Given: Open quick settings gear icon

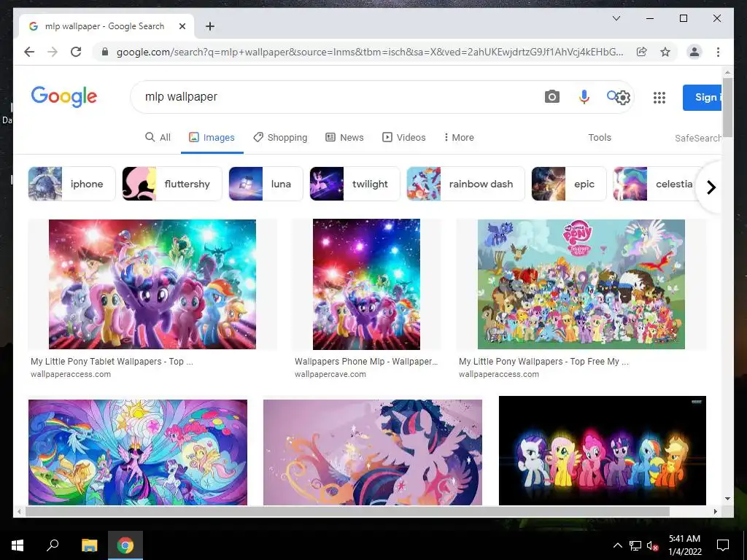Looking at the screenshot, I should pyautogui.click(x=623, y=98).
